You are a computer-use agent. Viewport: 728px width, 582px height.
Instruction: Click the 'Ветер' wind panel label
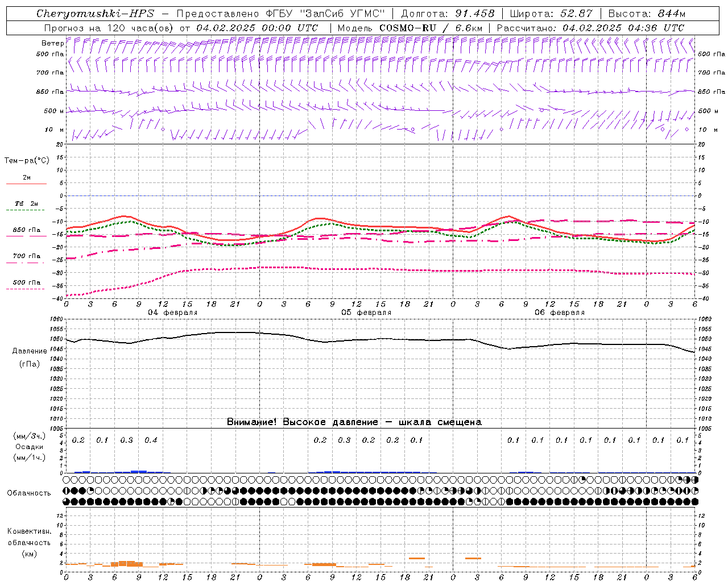(x=52, y=43)
